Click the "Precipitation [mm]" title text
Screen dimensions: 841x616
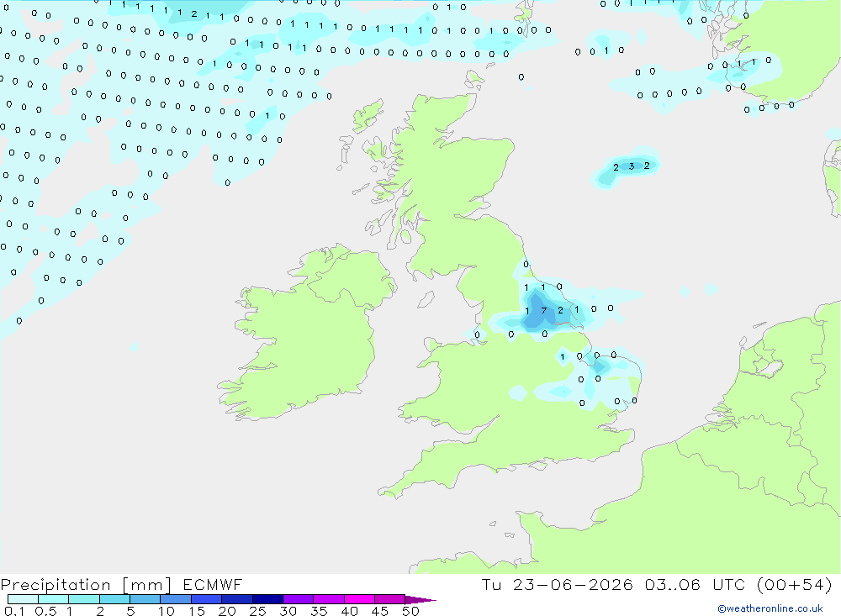pos(86,585)
